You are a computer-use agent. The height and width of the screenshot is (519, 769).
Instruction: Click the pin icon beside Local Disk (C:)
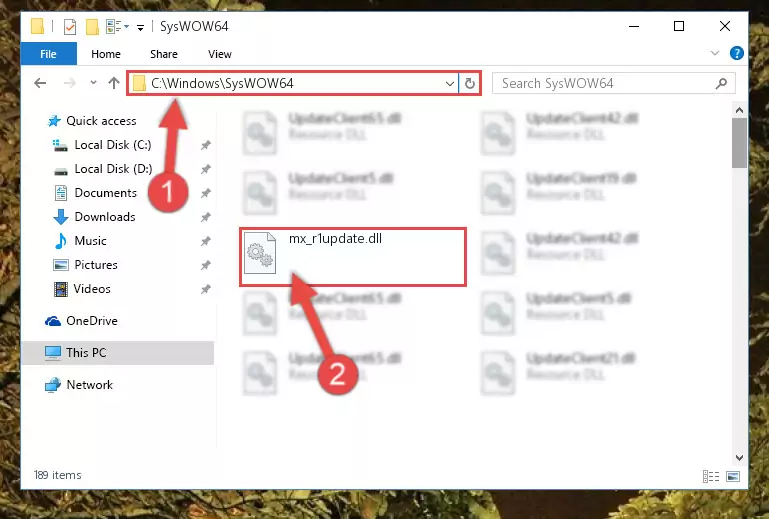pos(205,145)
